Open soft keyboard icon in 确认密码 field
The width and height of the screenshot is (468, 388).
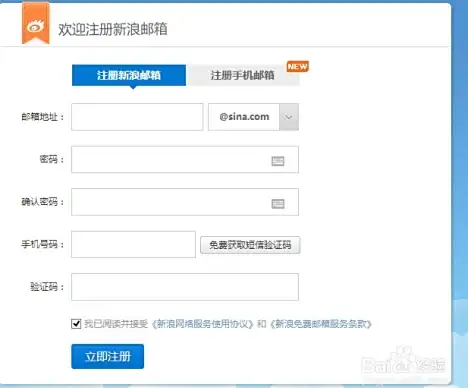[278, 203]
